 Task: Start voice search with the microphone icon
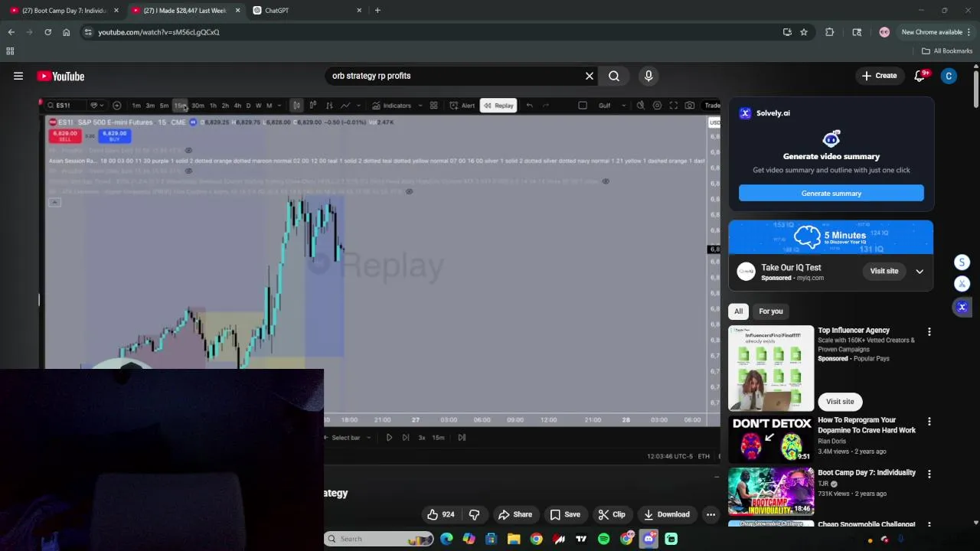click(648, 76)
